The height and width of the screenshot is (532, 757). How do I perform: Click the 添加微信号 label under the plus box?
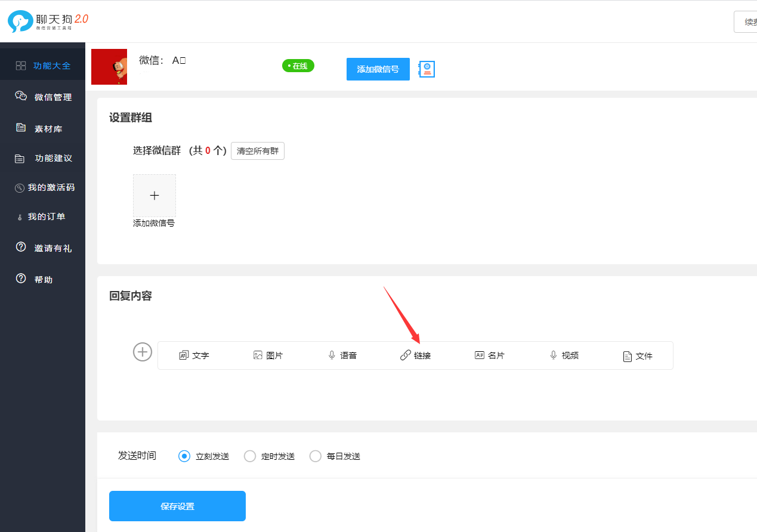[x=154, y=223]
